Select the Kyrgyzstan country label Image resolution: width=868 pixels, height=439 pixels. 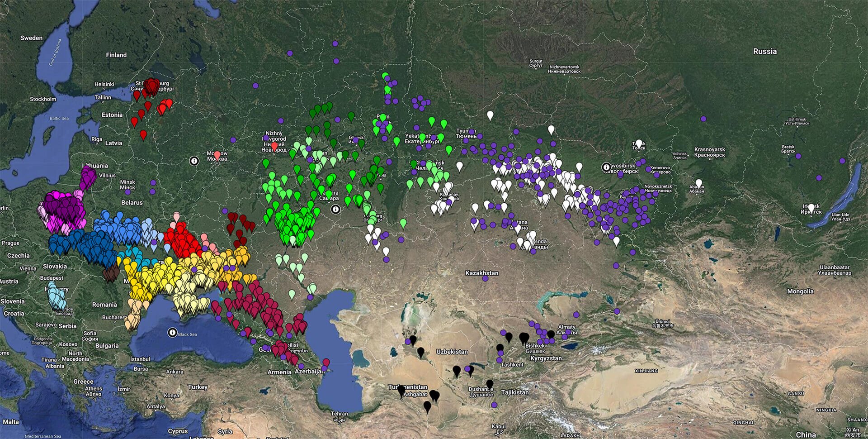pyautogui.click(x=546, y=358)
